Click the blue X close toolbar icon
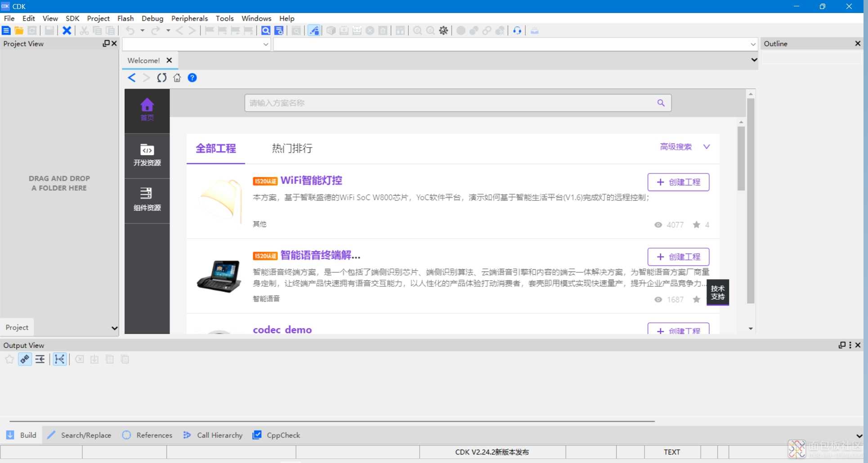The width and height of the screenshot is (868, 463). pos(67,31)
